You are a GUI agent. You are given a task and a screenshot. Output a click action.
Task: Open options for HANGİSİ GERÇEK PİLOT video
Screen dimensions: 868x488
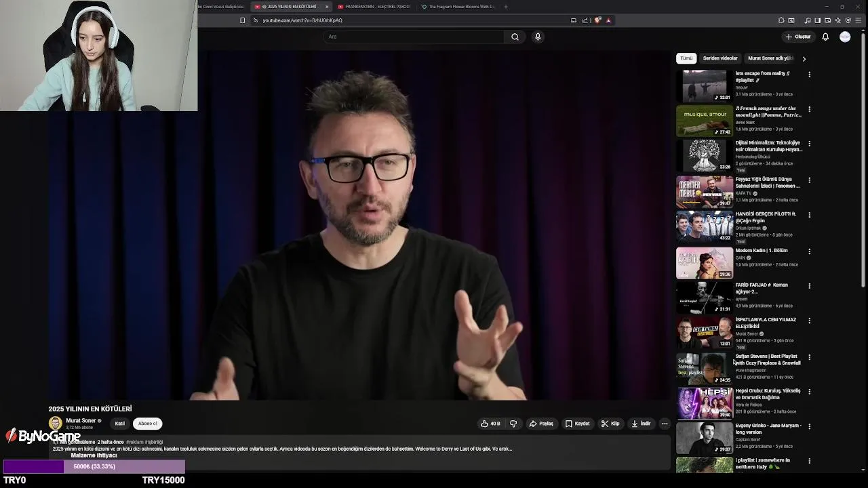coord(809,215)
